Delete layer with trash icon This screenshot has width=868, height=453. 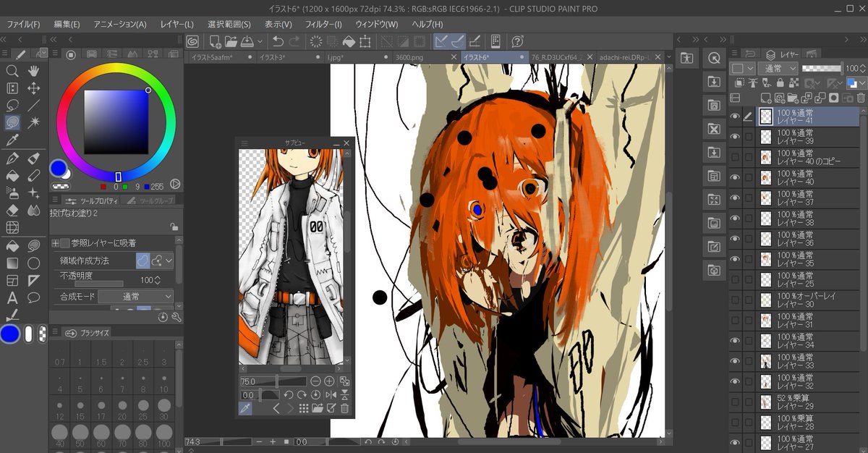(x=861, y=97)
